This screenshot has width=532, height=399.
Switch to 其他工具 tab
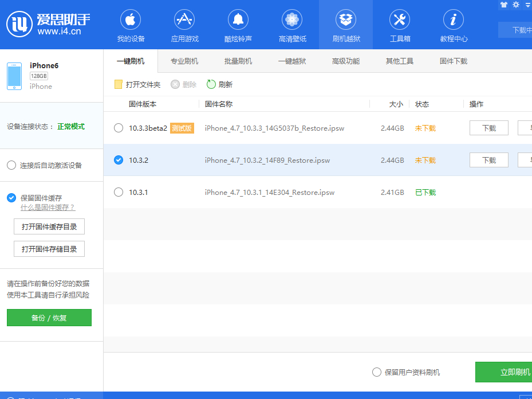(x=400, y=61)
